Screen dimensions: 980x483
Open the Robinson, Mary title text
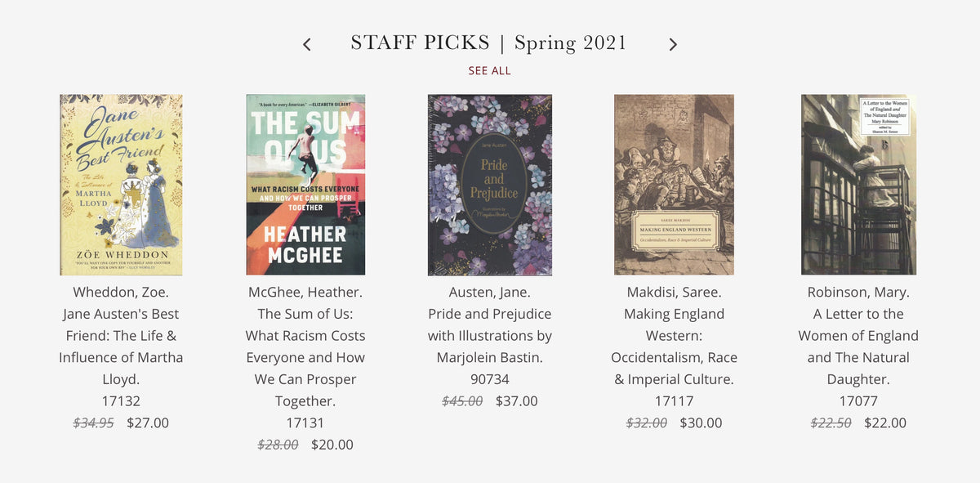click(858, 336)
